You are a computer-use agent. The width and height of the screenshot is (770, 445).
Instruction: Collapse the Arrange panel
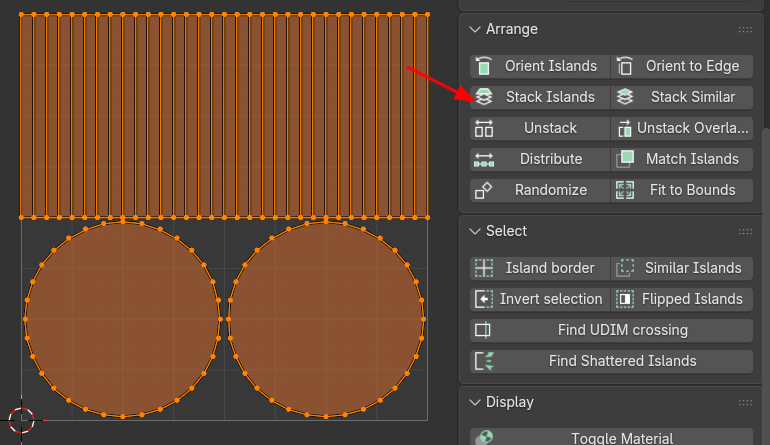pos(475,29)
